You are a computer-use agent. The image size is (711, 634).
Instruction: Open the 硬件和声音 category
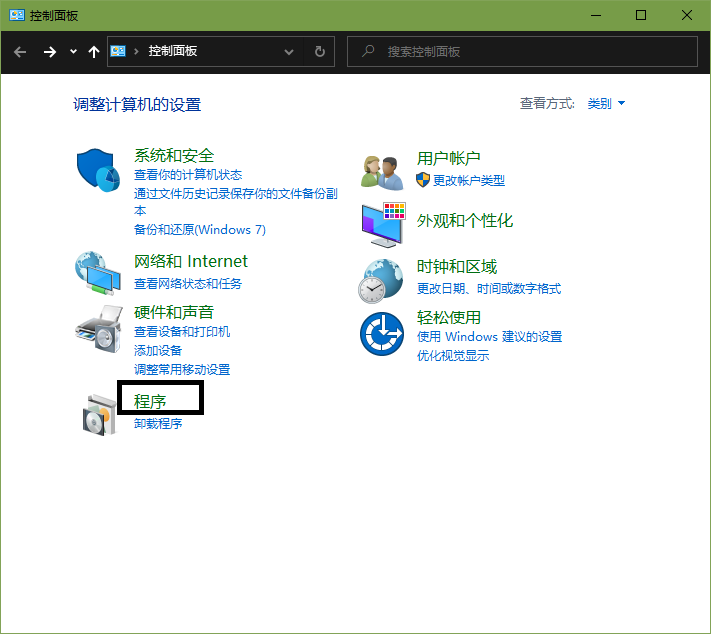click(174, 312)
